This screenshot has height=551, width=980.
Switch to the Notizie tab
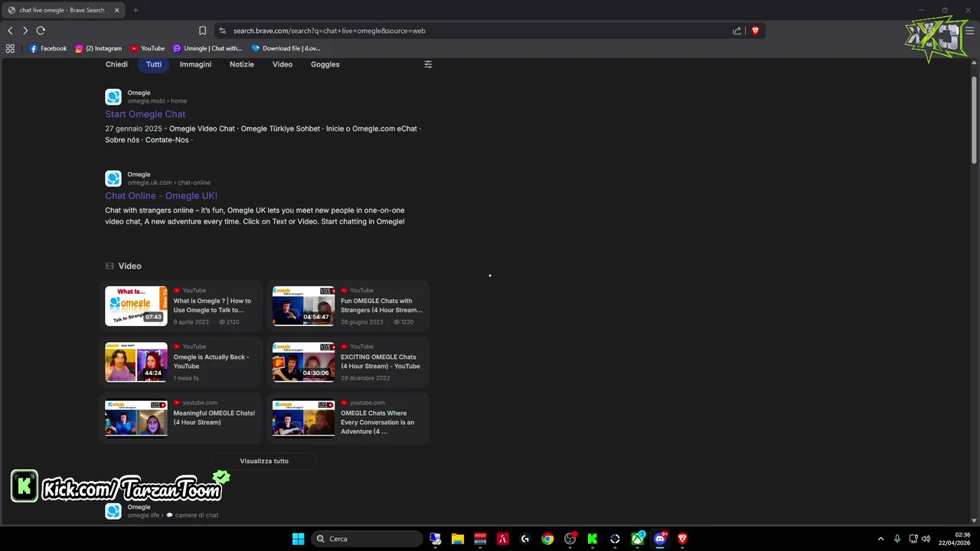pos(242,64)
